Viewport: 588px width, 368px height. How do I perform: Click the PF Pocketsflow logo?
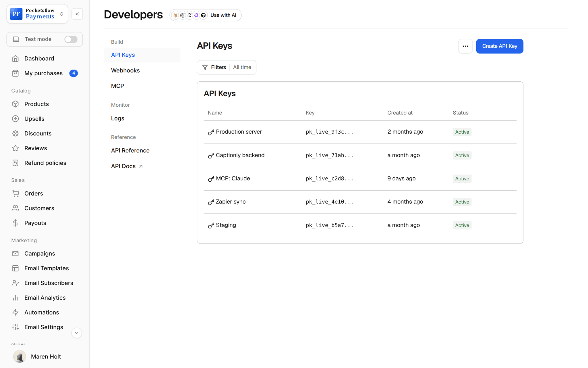pyautogui.click(x=16, y=14)
